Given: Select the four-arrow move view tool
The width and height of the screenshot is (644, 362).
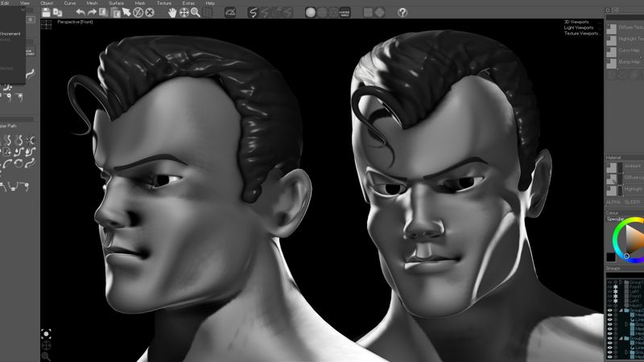Looking at the screenshot, I should pos(184,12).
